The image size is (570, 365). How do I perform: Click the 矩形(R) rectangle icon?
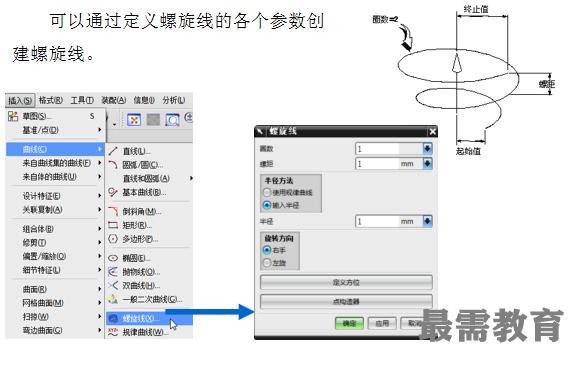coord(113,225)
